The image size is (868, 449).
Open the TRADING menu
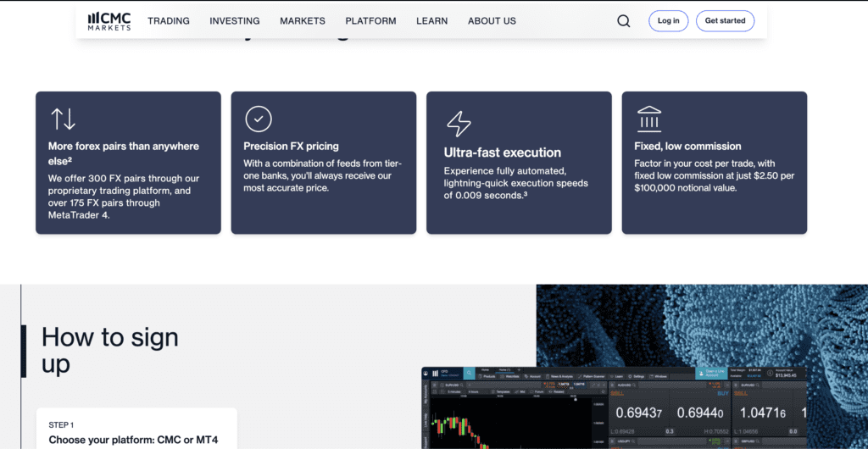(169, 21)
